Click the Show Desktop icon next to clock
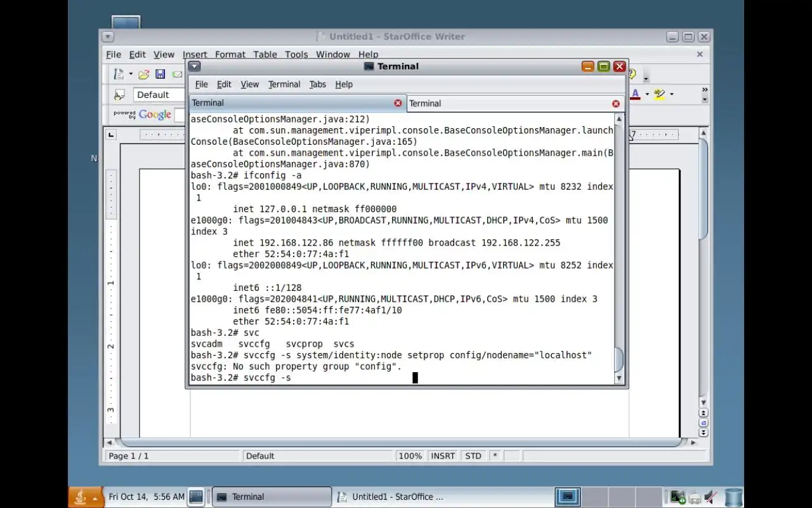This screenshot has width=812, height=508. 196,497
